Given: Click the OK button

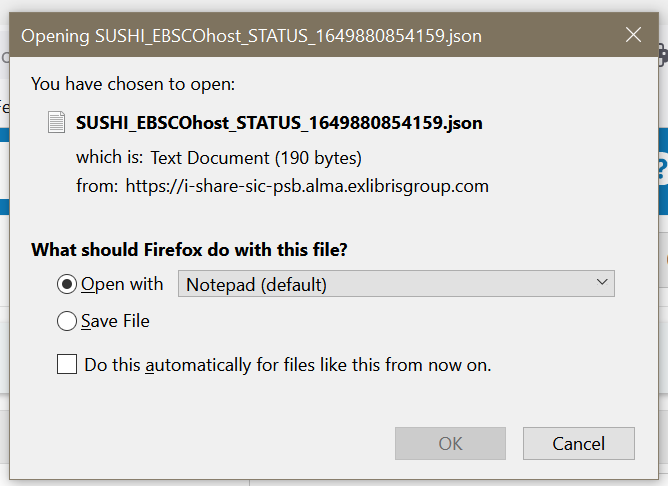Looking at the screenshot, I should [450, 443].
